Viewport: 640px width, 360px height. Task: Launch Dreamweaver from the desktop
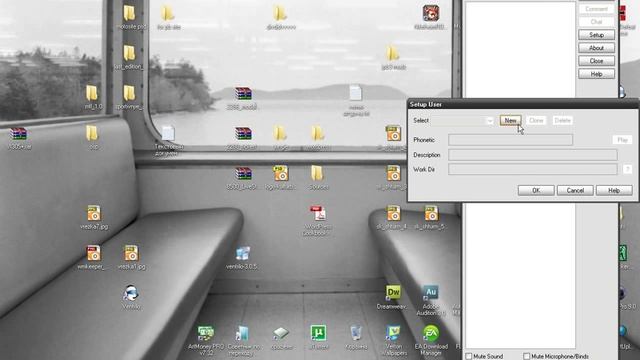pos(393,293)
